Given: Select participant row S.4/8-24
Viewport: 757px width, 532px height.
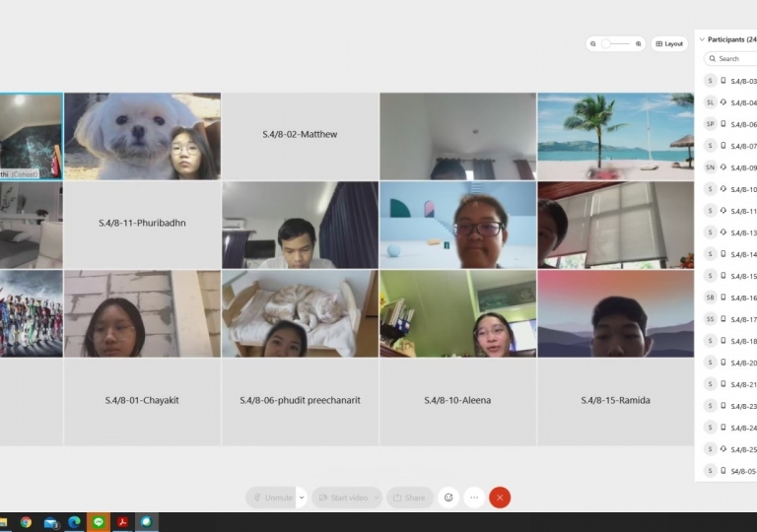Looking at the screenshot, I should coord(728,428).
